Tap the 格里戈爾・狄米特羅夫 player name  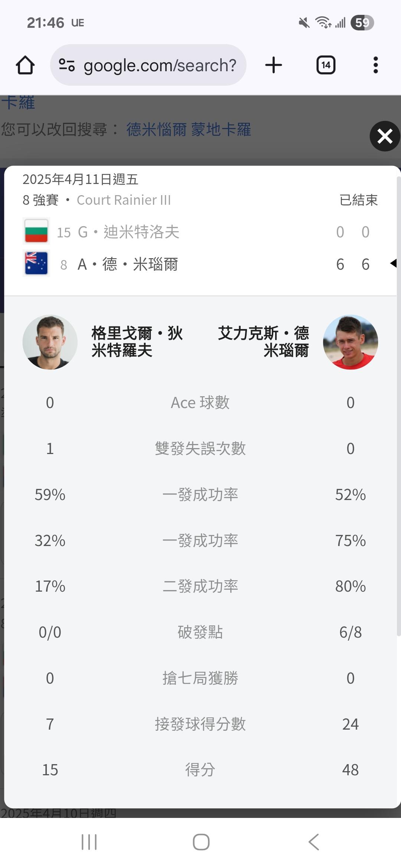pos(137,342)
